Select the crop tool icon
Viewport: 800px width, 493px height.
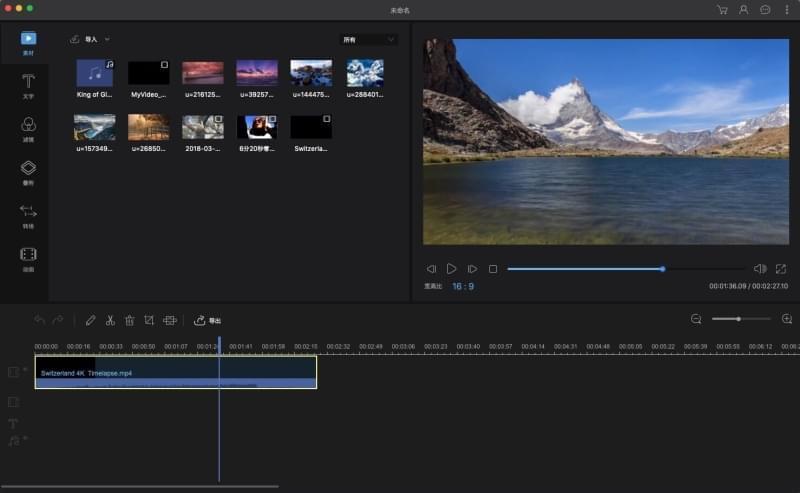coord(149,320)
